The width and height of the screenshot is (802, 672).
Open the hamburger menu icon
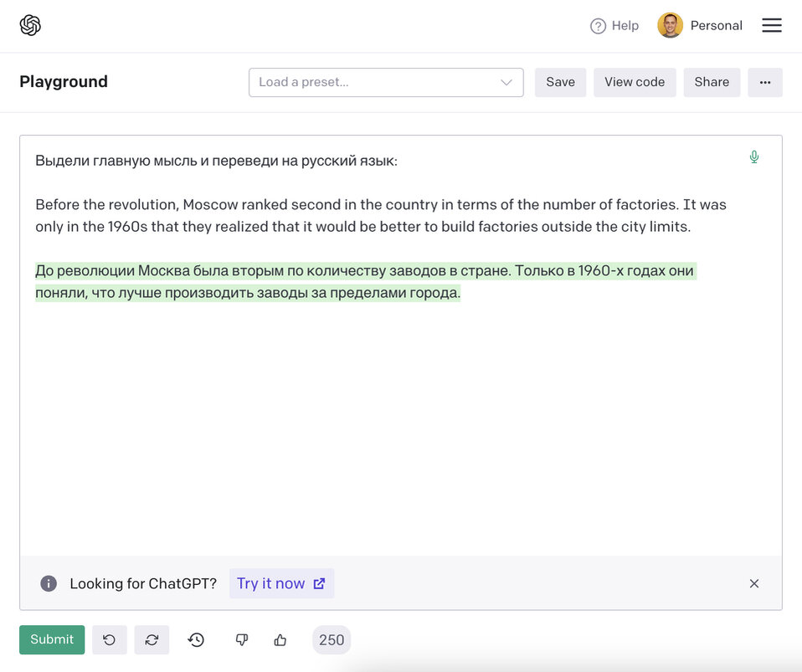771,25
